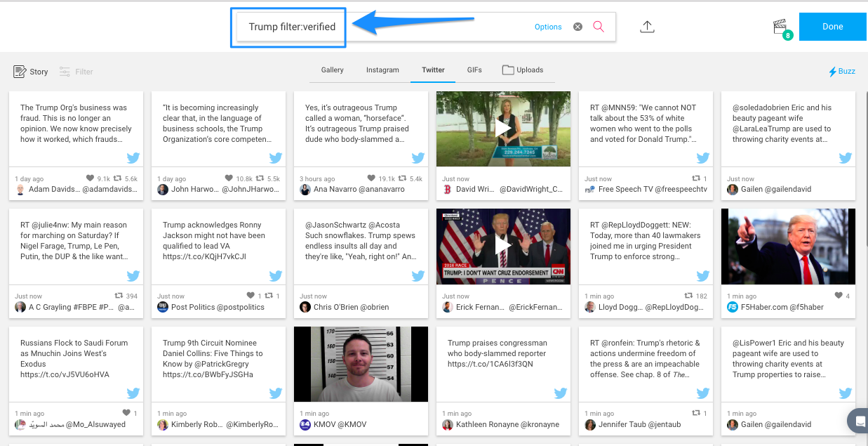Click the upload icon in the top bar
The height and width of the screenshot is (446, 868).
tap(647, 27)
